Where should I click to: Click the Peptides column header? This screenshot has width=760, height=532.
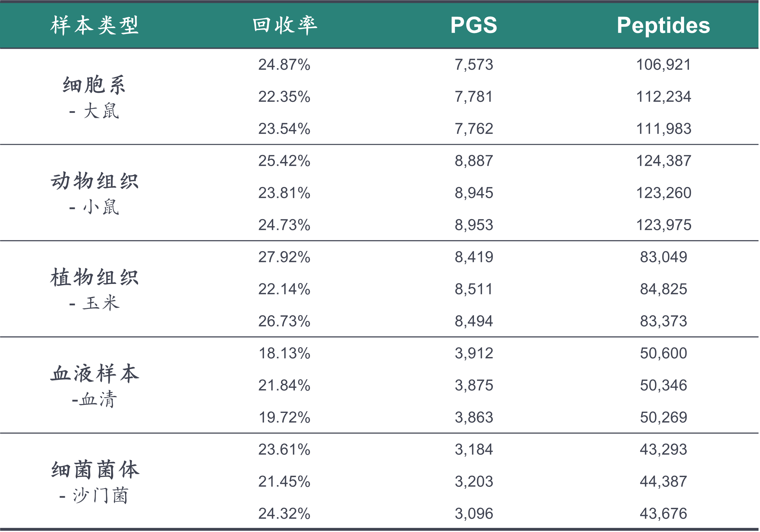(663, 26)
